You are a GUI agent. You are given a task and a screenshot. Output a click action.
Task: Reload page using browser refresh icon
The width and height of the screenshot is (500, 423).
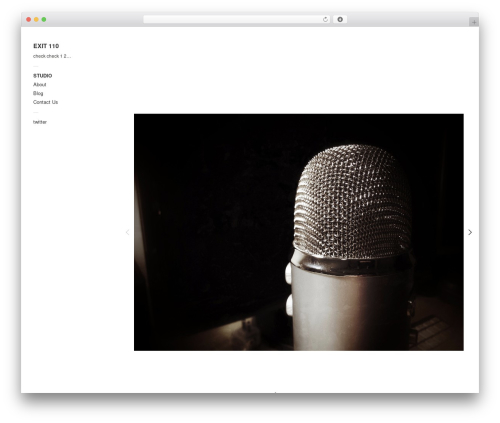click(x=325, y=20)
